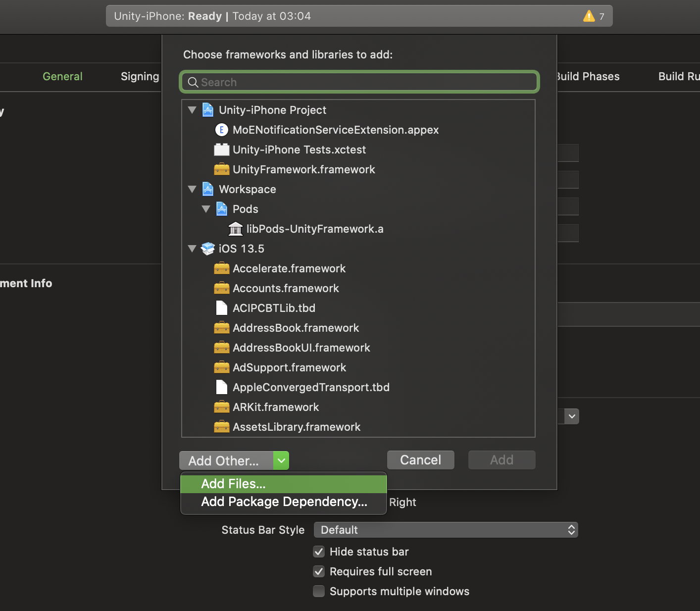Open the Add Other green dropdown arrow

(x=281, y=460)
